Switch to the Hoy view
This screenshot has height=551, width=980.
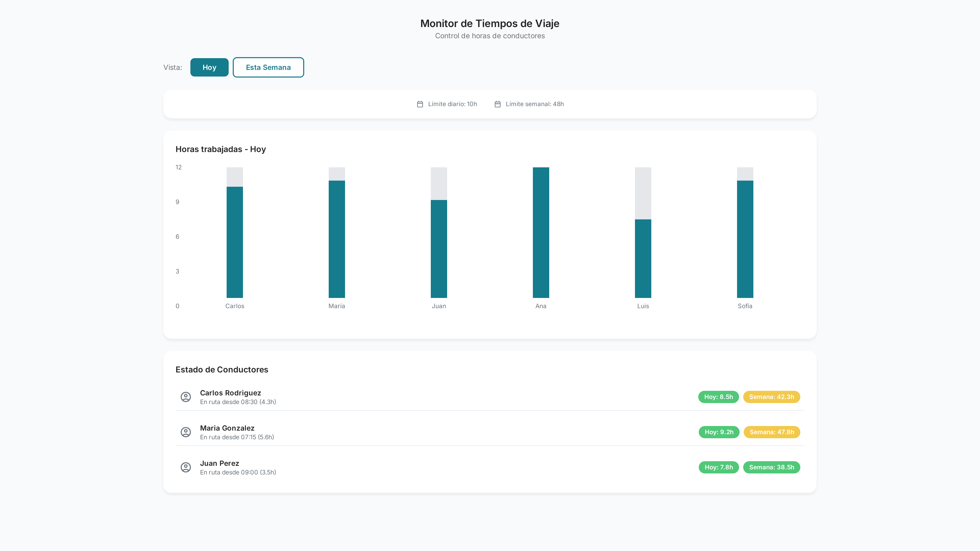tap(209, 67)
